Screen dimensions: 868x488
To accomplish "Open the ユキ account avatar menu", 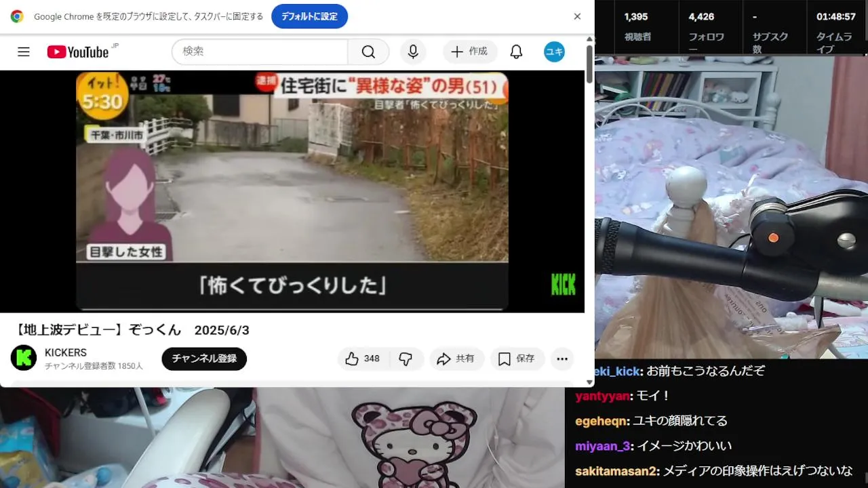I will [554, 52].
